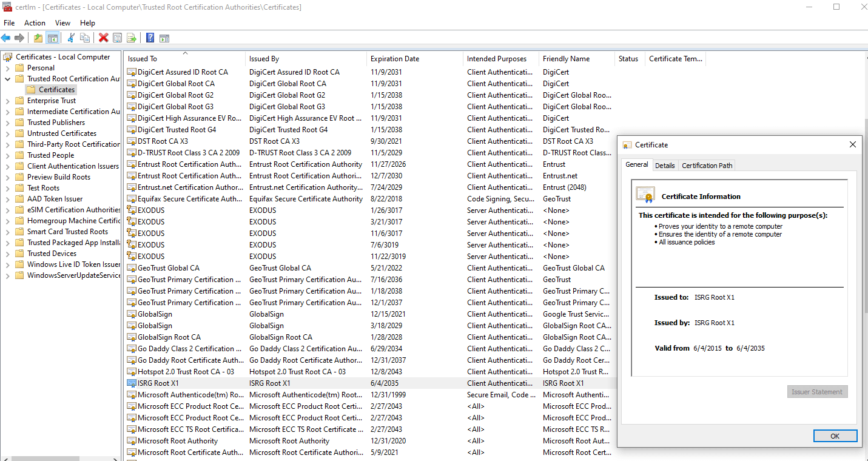This screenshot has height=461, width=868.
Task: Expand the Preview Build Roots node
Action: coord(7,177)
